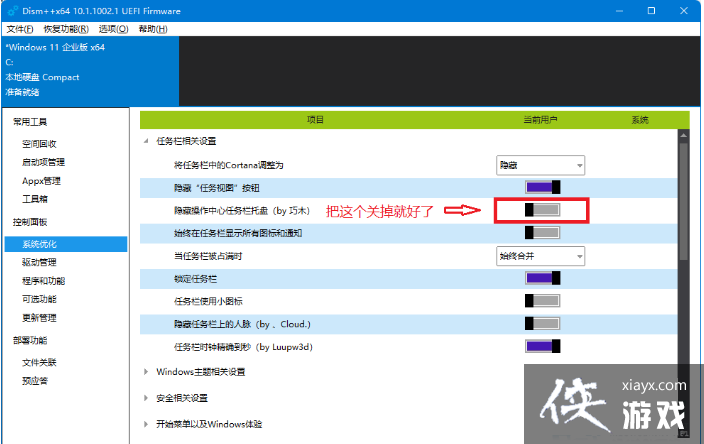The image size is (704, 444).
Task: Expand the 开始菜单以及Windows体验 group
Action: [x=146, y=424]
